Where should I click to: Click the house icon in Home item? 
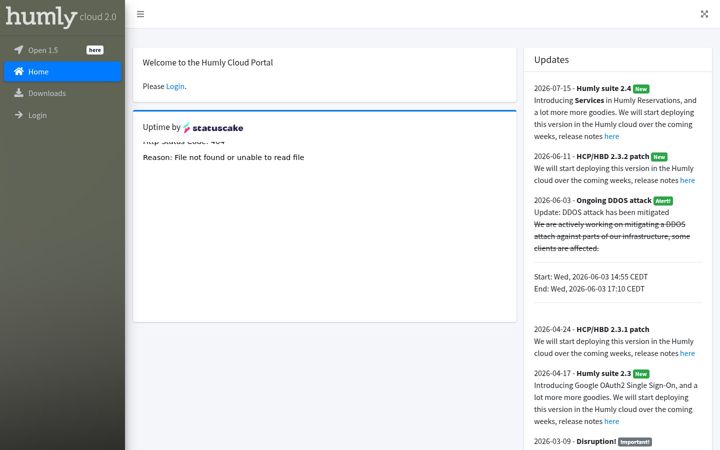[x=18, y=71]
